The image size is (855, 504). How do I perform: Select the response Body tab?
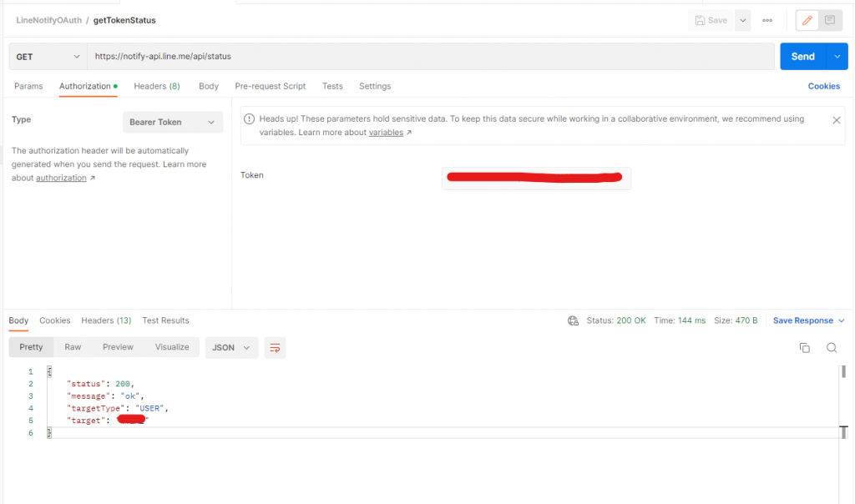pos(18,320)
